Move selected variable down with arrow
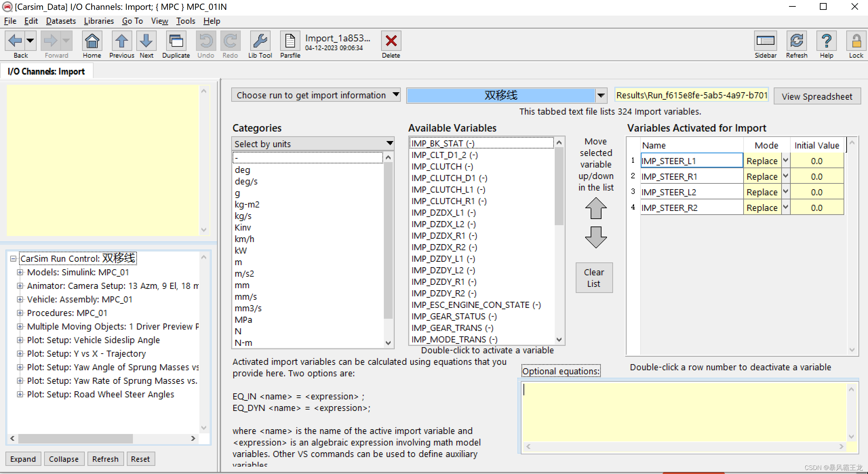Viewport: 868px width, 474px height. click(596, 237)
